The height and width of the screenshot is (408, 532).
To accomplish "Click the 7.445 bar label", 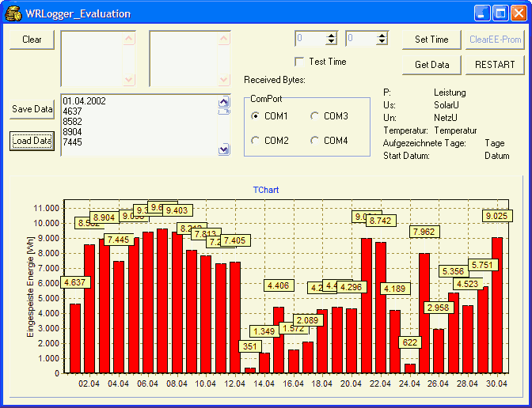I will [119, 240].
